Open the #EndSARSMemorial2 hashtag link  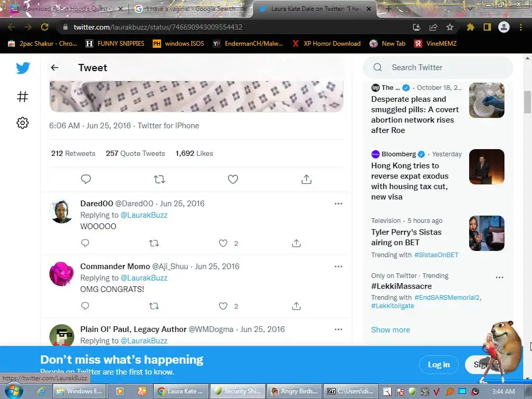click(447, 298)
